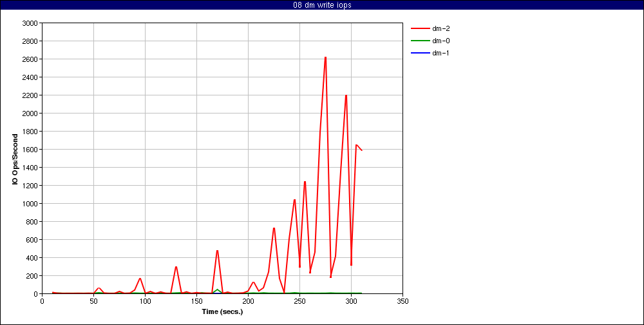Select the dm-1 legend label
The height and width of the screenshot is (325, 644).
click(x=440, y=53)
